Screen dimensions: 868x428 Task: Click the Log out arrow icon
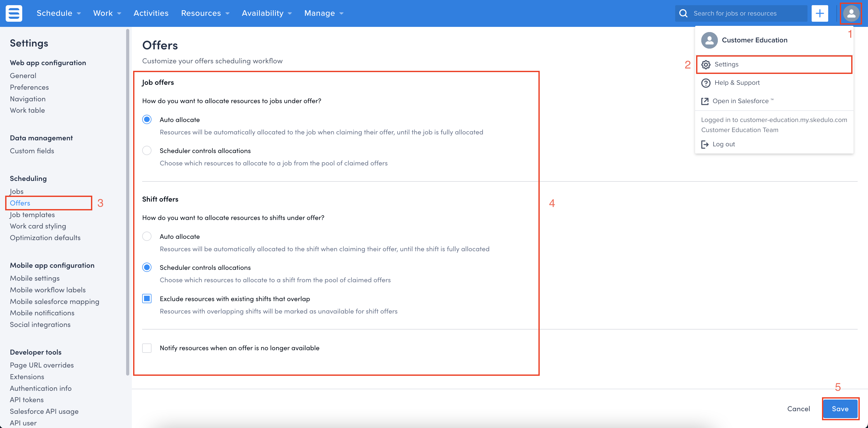[x=705, y=144]
